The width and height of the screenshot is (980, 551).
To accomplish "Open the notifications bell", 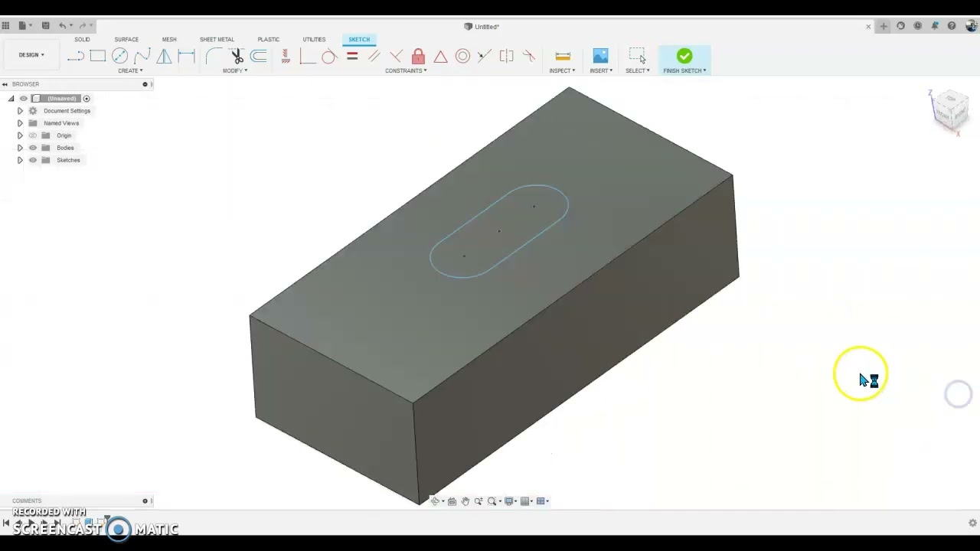I will coord(935,26).
